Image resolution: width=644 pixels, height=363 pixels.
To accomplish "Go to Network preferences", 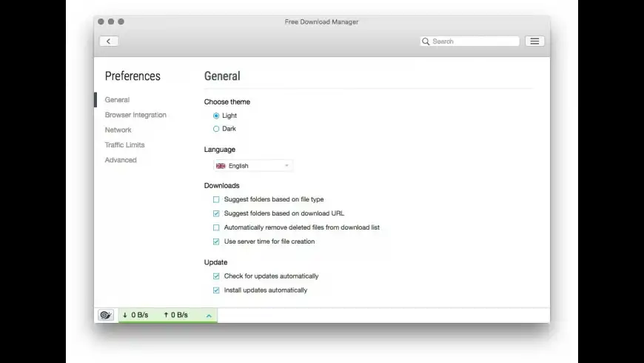I will click(x=118, y=130).
